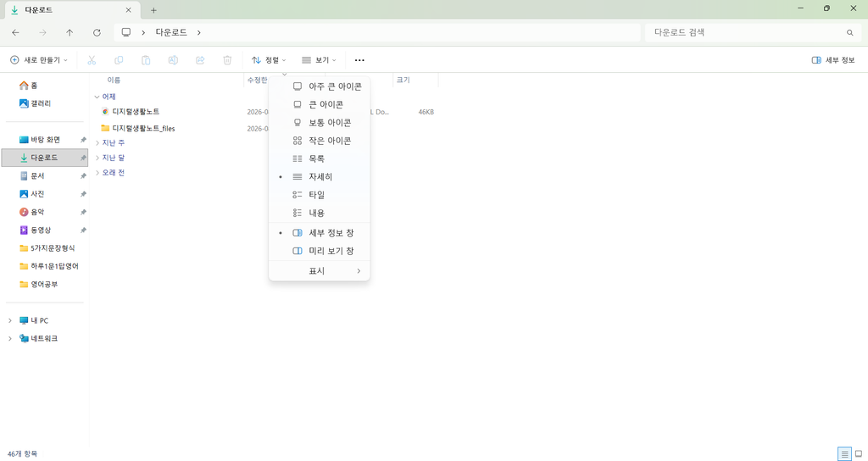Click the Back navigation arrow
The height and width of the screenshot is (461, 868).
(15, 33)
